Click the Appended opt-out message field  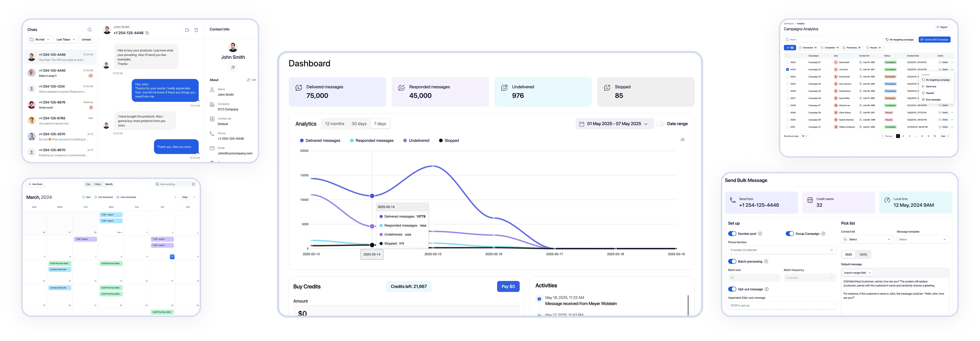click(x=782, y=306)
